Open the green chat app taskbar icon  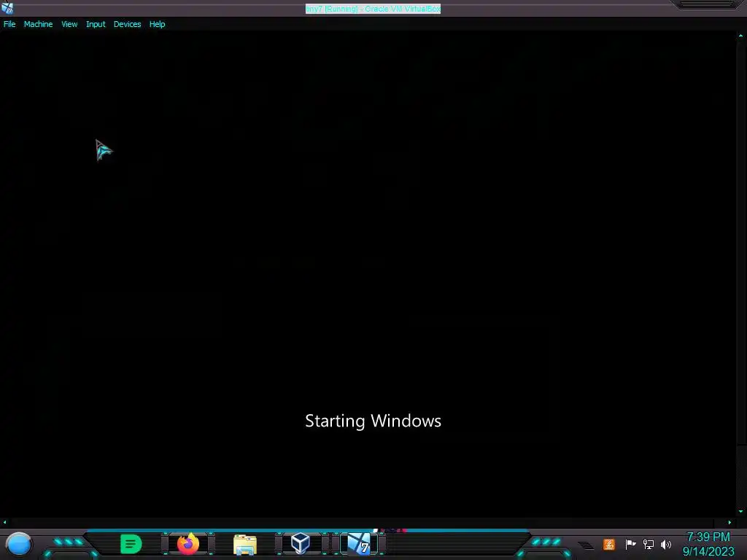(x=131, y=544)
